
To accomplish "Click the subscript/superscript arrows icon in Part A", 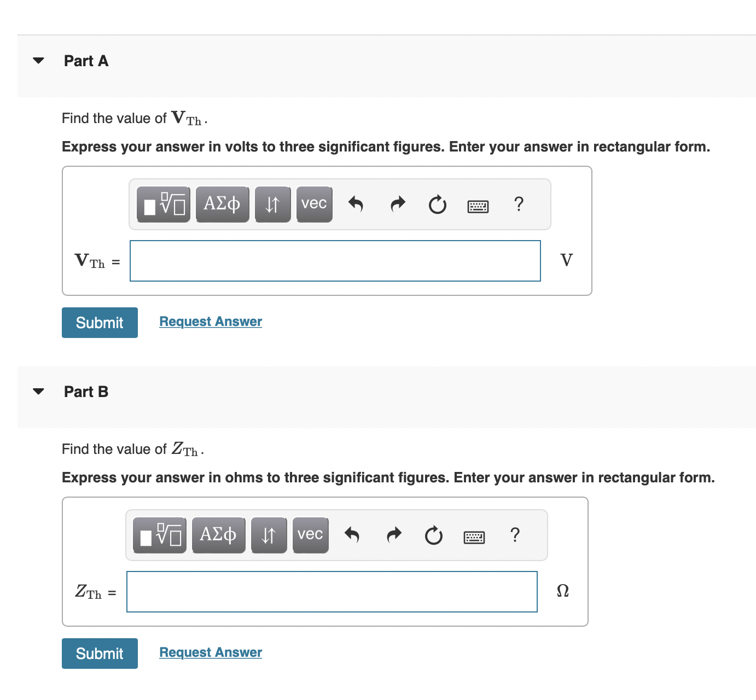I will (x=272, y=203).
